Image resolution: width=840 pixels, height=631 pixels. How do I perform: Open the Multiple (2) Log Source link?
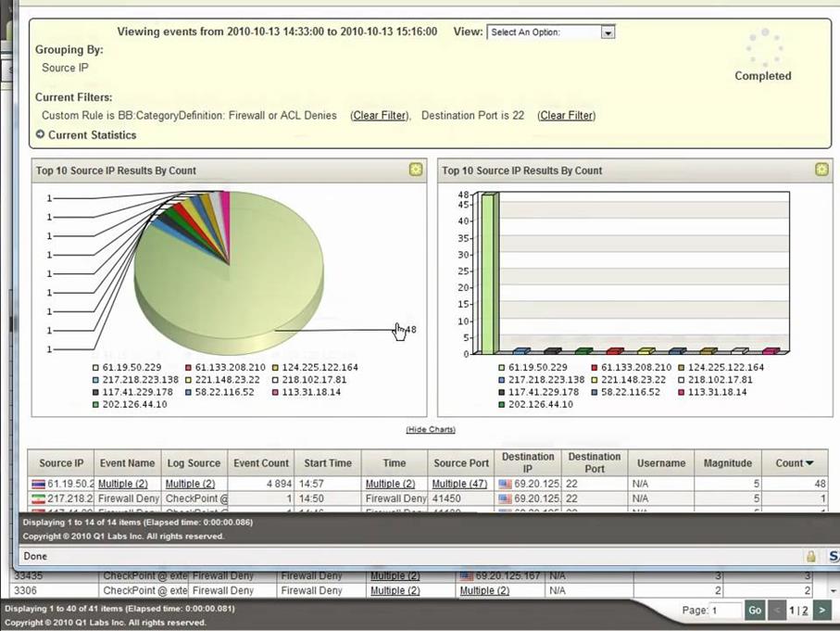click(x=190, y=484)
